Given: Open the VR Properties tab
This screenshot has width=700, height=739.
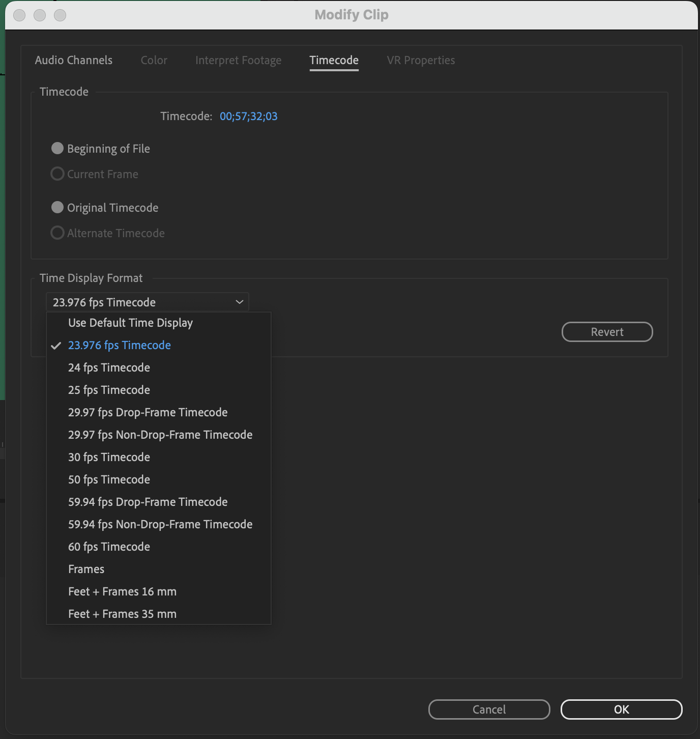Looking at the screenshot, I should [421, 60].
